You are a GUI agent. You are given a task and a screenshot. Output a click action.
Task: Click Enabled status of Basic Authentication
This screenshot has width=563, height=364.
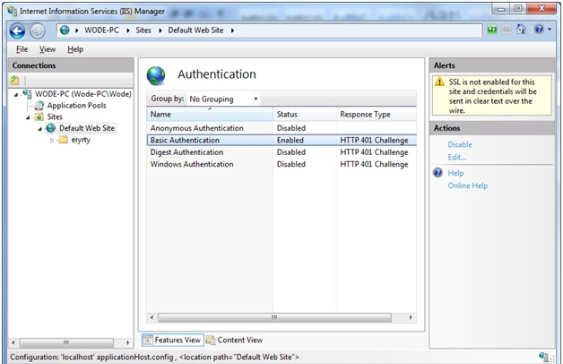(x=290, y=140)
